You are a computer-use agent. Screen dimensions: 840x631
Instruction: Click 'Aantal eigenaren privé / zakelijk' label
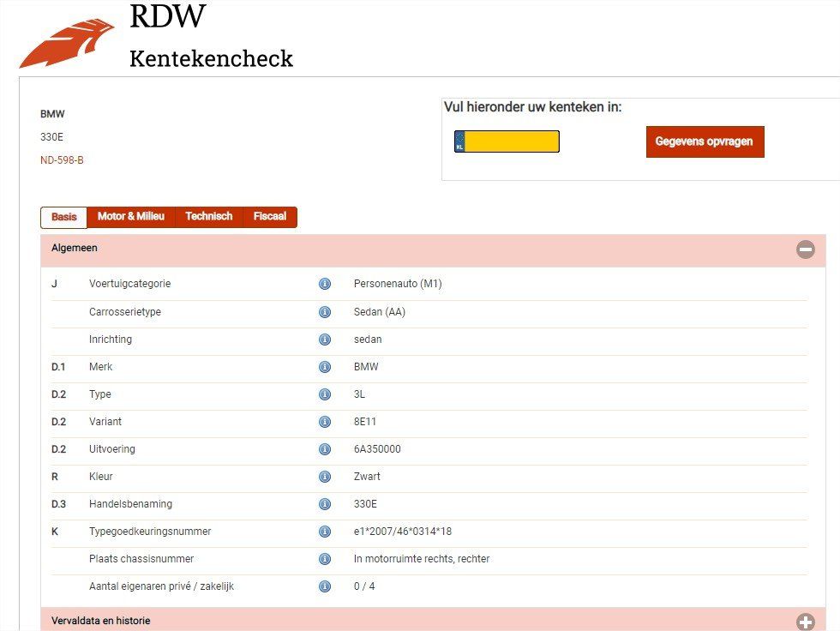[x=161, y=586]
